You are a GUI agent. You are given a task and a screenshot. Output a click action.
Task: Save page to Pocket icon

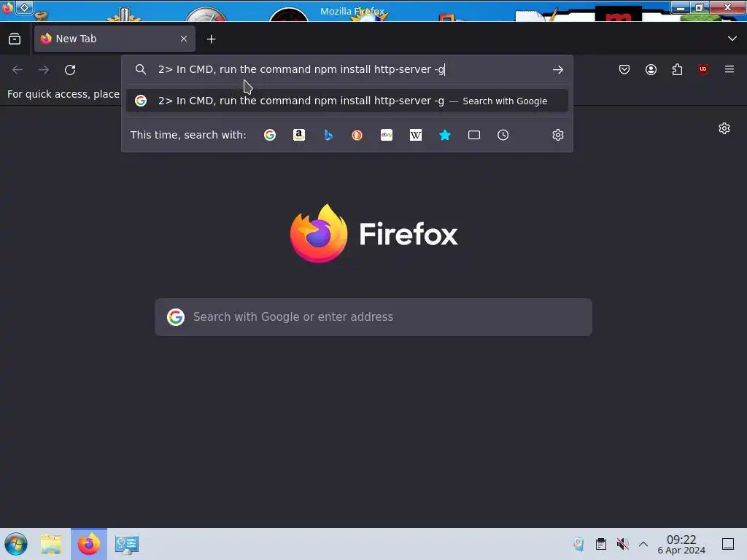(624, 69)
